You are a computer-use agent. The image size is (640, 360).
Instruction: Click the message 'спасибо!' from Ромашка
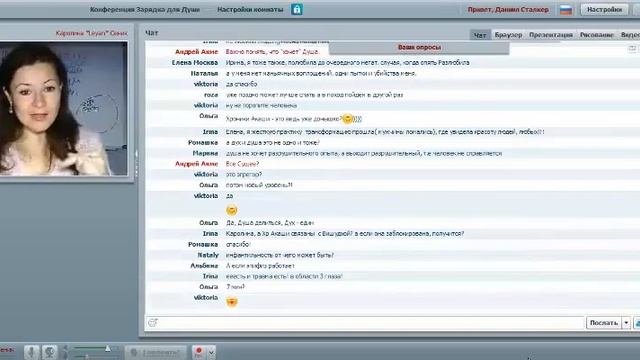click(x=238, y=244)
